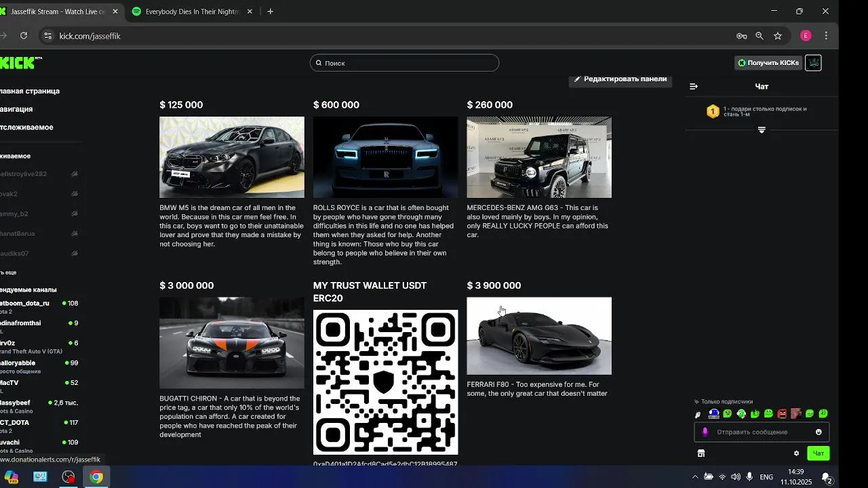Select the blue headphones emote
The width and height of the screenshot is (868, 488).
click(x=713, y=413)
